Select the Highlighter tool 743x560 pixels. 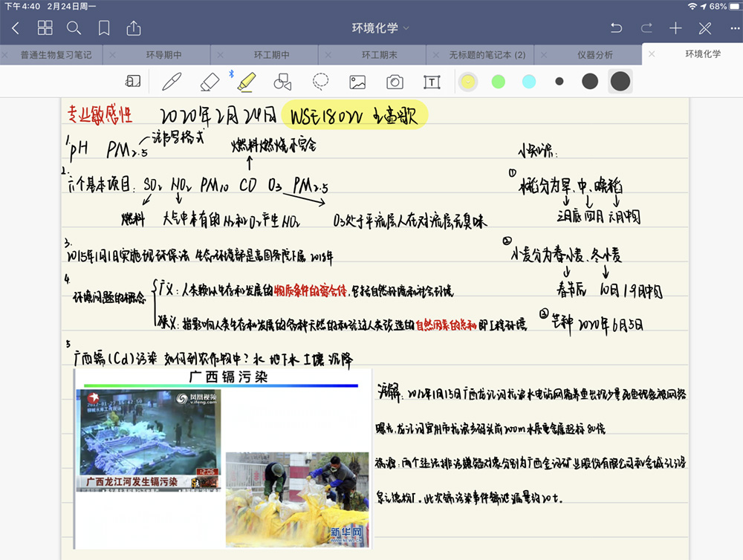point(246,81)
